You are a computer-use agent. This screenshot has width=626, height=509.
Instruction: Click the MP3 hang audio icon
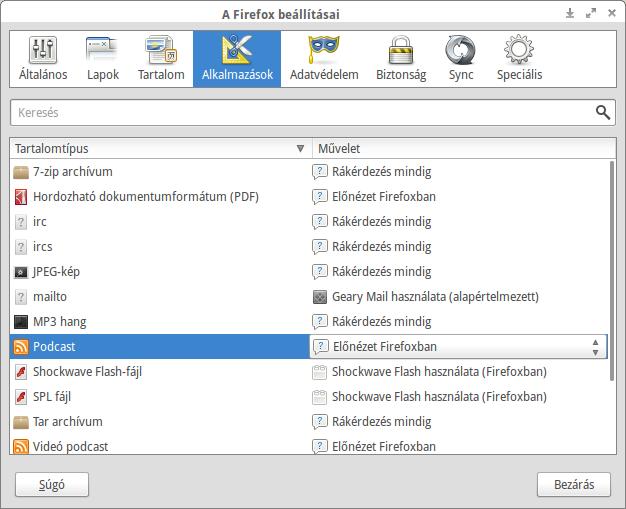click(21, 322)
